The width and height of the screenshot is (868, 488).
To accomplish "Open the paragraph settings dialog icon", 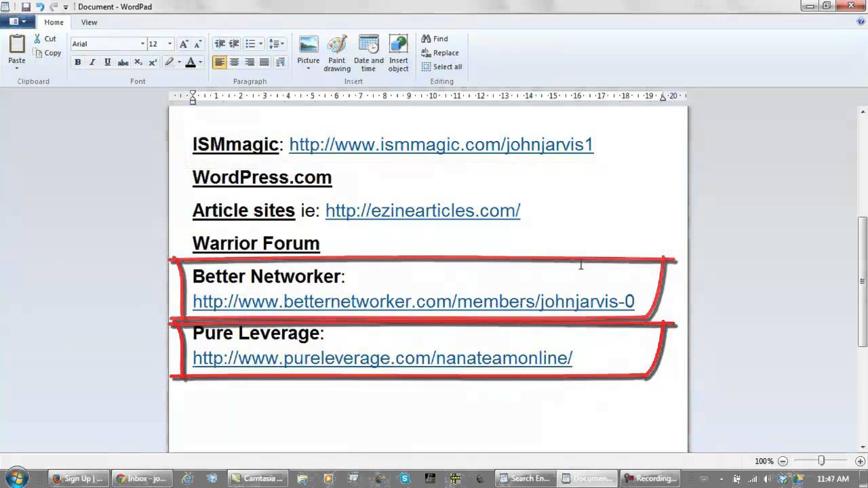I will coord(281,62).
